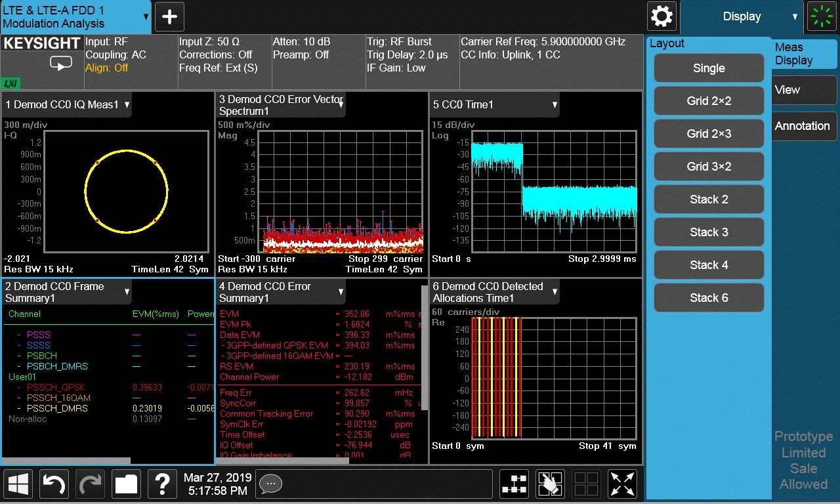
Task: Click the undo arrow icon
Action: pyautogui.click(x=55, y=484)
